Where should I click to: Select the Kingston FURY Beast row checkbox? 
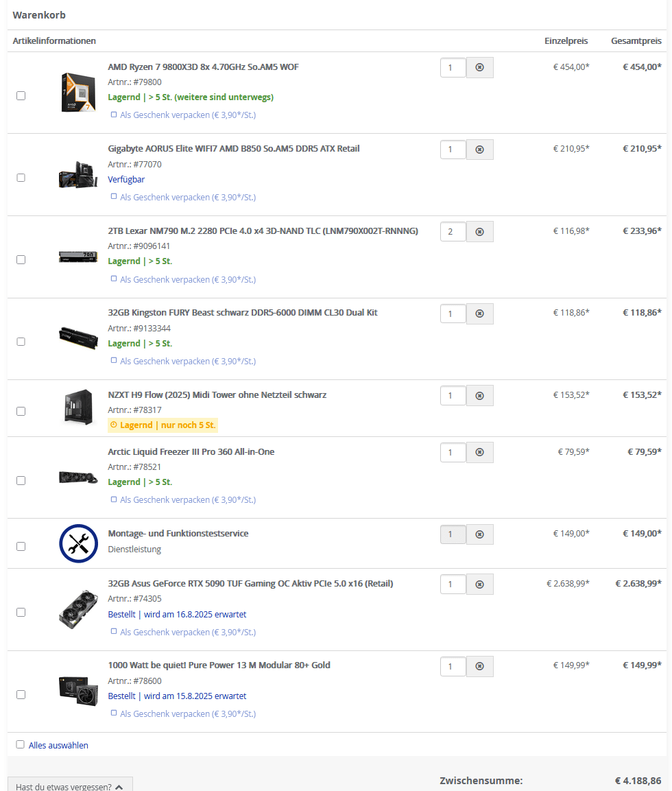click(x=21, y=342)
